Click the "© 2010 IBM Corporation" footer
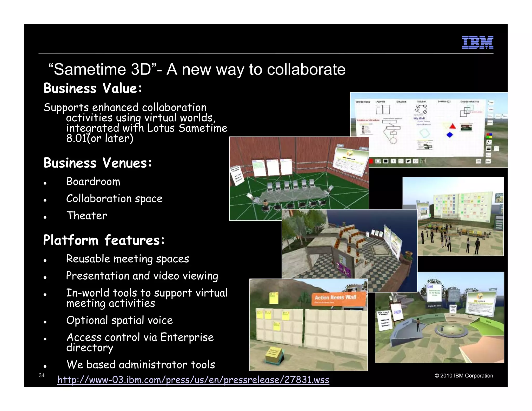This screenshot has width=532, height=411. (464, 376)
